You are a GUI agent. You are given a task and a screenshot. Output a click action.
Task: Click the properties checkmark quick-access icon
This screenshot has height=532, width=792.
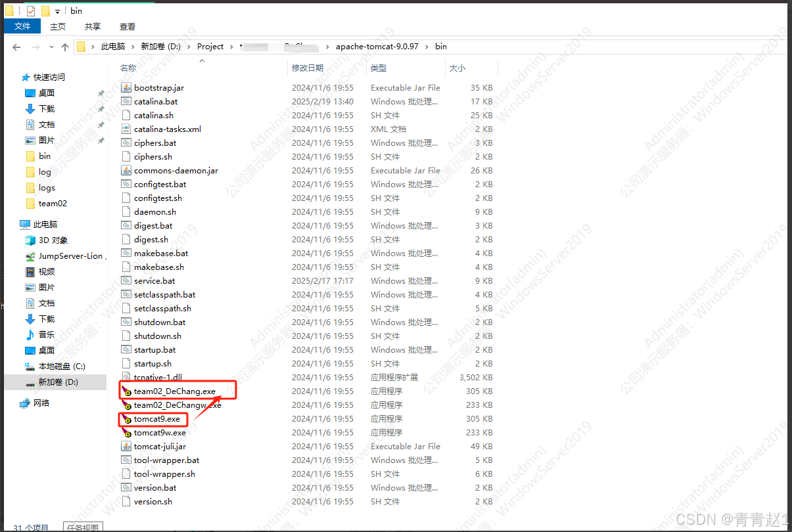31,11
